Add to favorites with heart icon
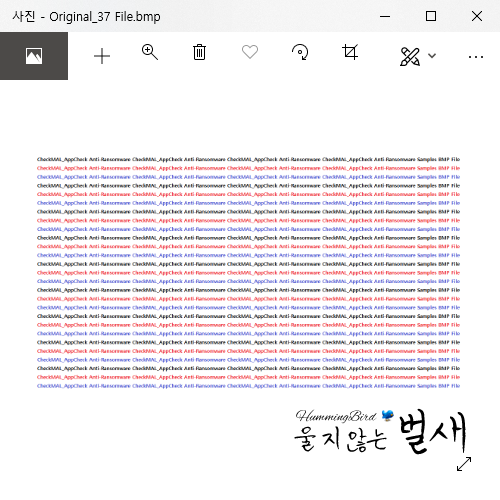The image size is (500, 500). [x=250, y=52]
